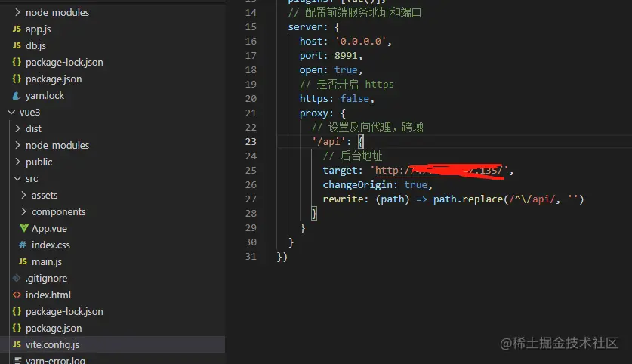The height and width of the screenshot is (364, 632).
Task: Click line number 15 in gutter
Action: point(251,26)
